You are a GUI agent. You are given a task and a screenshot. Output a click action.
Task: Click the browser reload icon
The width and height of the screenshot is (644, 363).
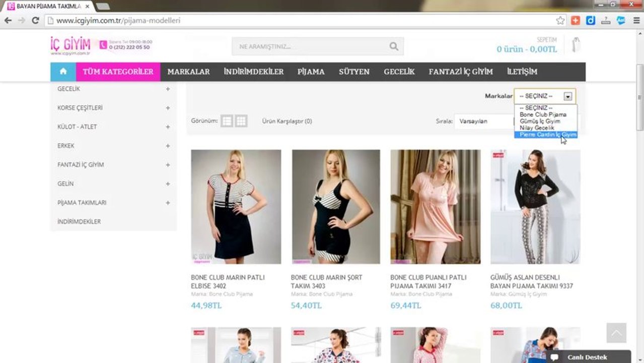pyautogui.click(x=35, y=21)
